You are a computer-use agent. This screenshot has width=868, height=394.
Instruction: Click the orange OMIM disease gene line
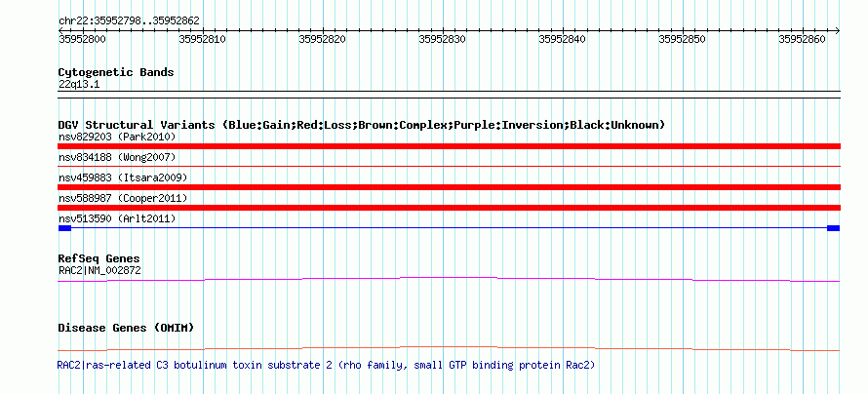[x=449, y=348]
